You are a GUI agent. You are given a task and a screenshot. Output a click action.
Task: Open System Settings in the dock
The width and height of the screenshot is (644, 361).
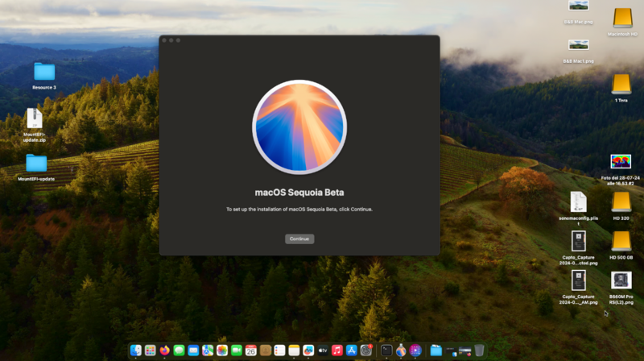(366, 351)
